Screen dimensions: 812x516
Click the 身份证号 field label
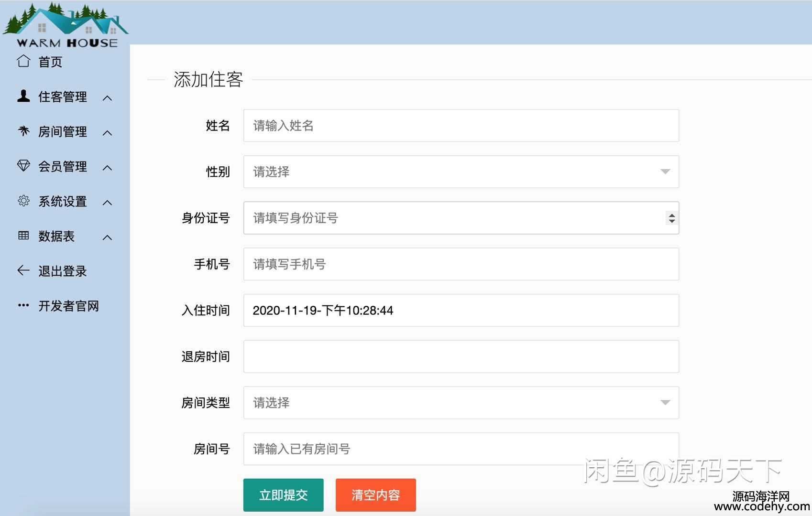(206, 218)
